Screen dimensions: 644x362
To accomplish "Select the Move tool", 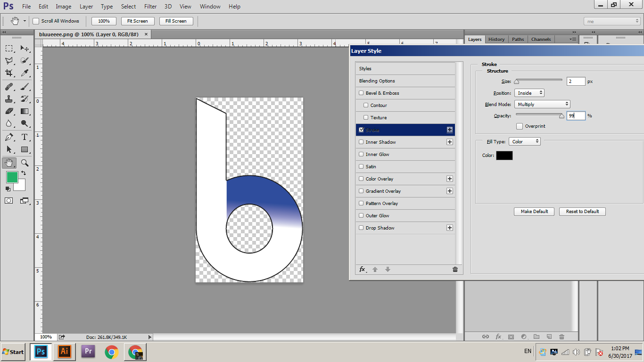I will 25,48.
